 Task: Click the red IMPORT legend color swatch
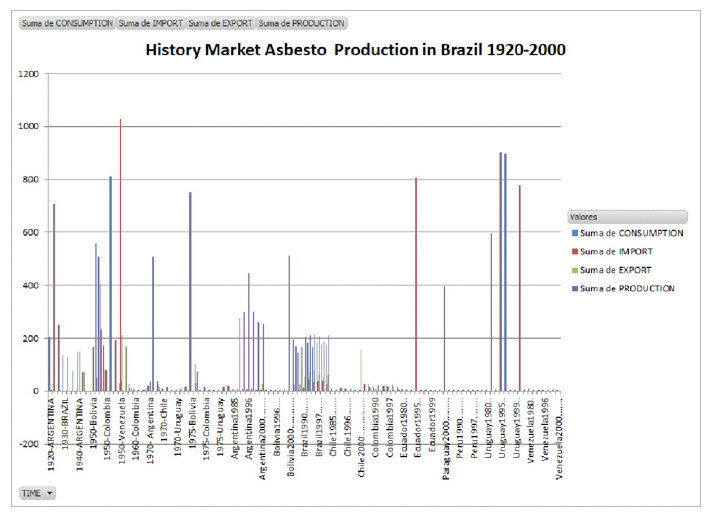573,251
